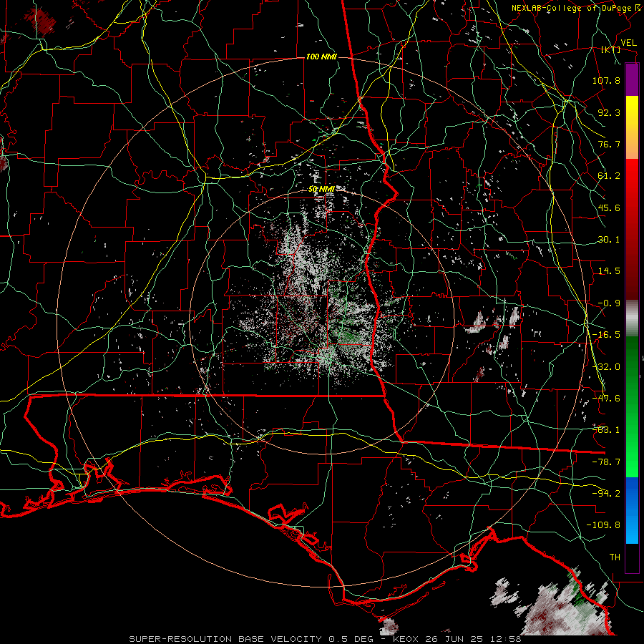Click the 26 JUN 25 12:58 timestamp

(475, 639)
